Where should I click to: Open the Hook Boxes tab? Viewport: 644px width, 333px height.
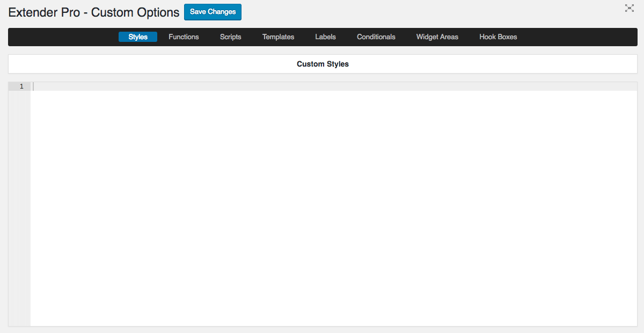click(498, 37)
